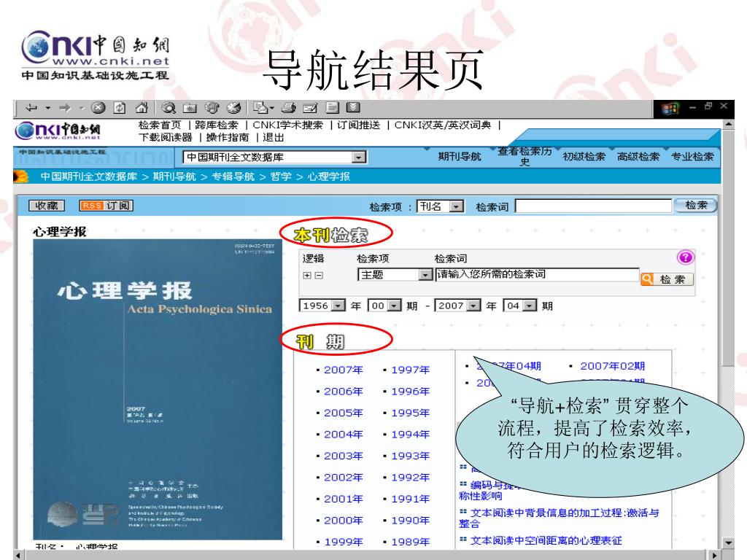Click the last toolbar icon with down arrows
The height and width of the screenshot is (560, 747).
click(353, 108)
